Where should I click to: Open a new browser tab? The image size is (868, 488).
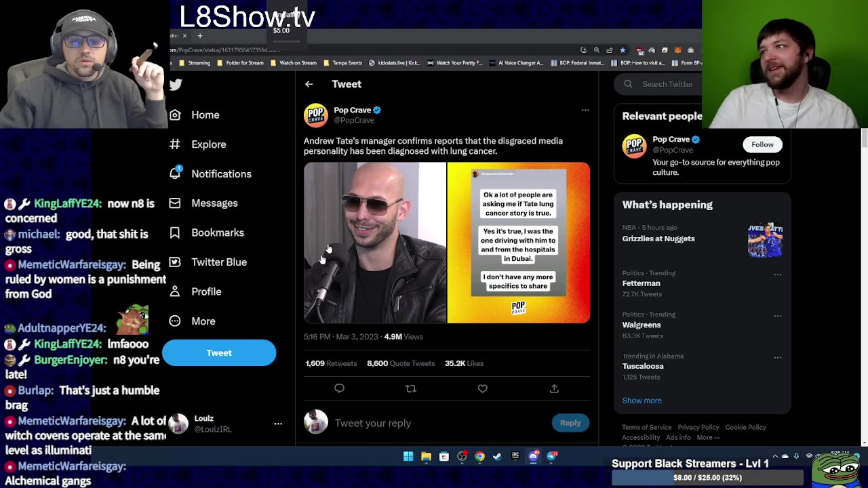click(x=200, y=35)
